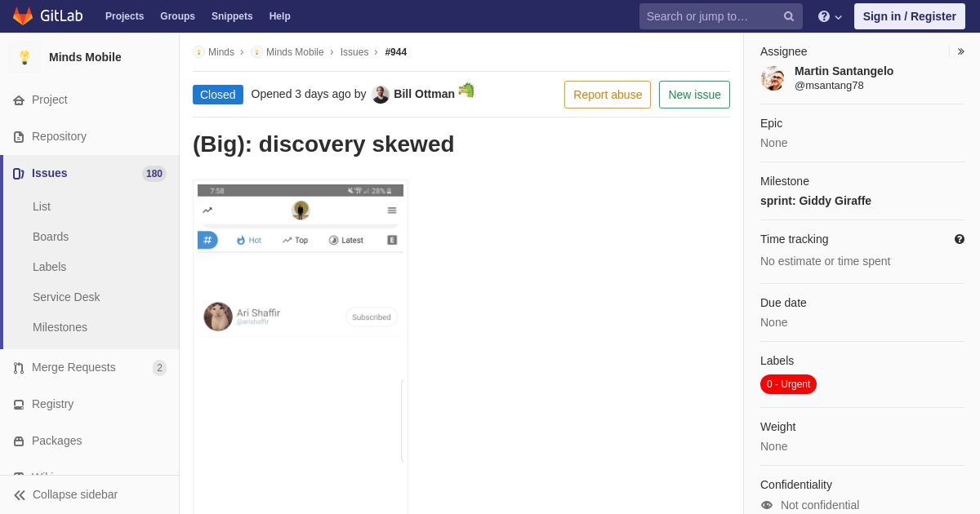The width and height of the screenshot is (980, 514).
Task: Open Martin Santangelo assignee profile link
Action: tap(844, 71)
